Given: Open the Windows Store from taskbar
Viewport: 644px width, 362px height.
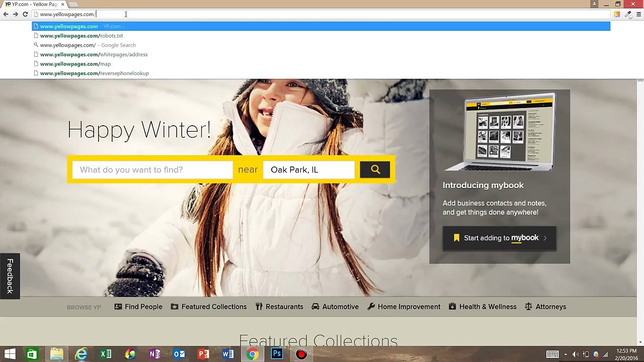Looking at the screenshot, I should click(x=32, y=354).
